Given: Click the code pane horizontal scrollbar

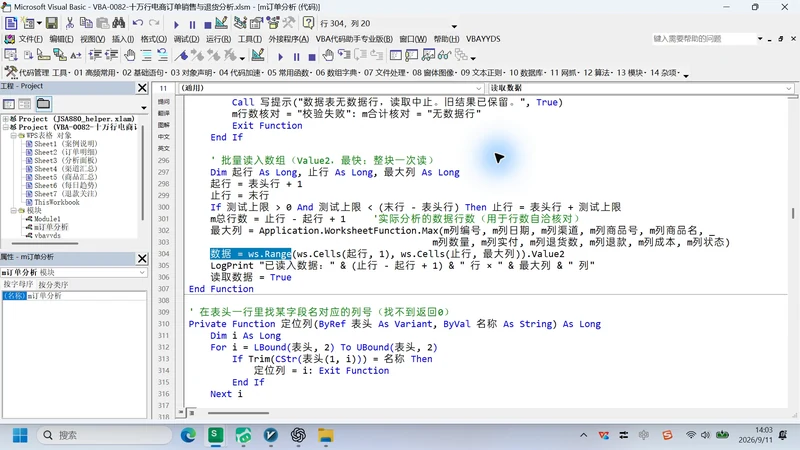Looking at the screenshot, I should click(x=238, y=413).
